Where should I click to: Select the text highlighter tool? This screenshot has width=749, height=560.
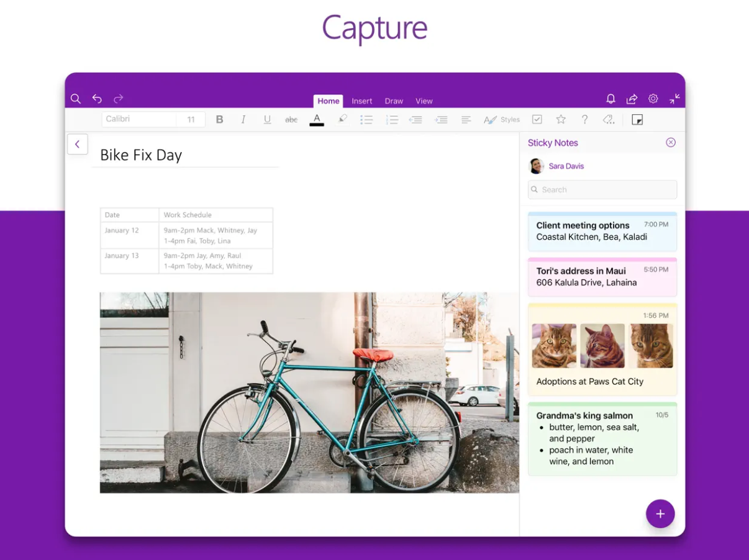pos(342,119)
